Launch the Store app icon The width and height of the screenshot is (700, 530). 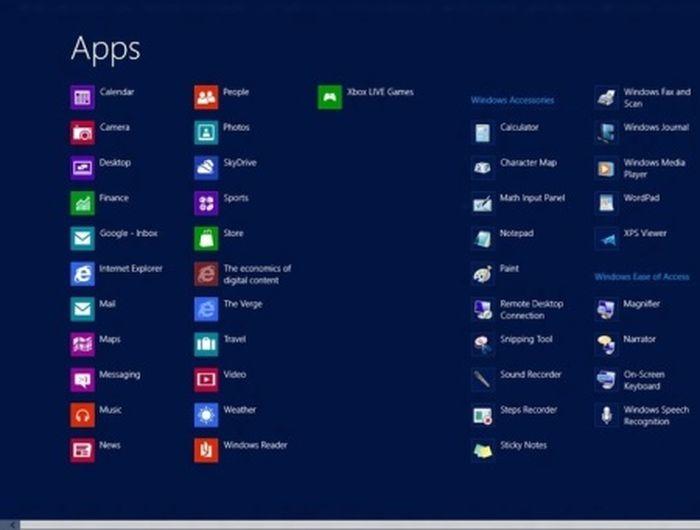click(x=206, y=238)
